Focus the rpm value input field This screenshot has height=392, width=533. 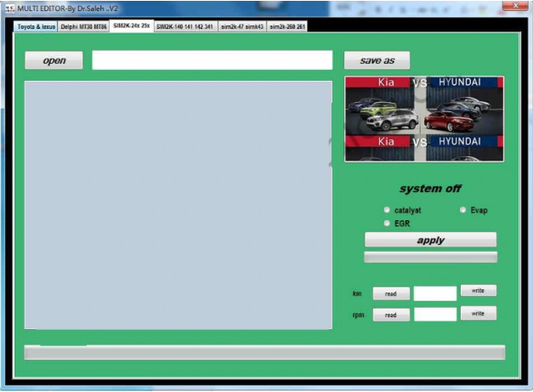434,315
